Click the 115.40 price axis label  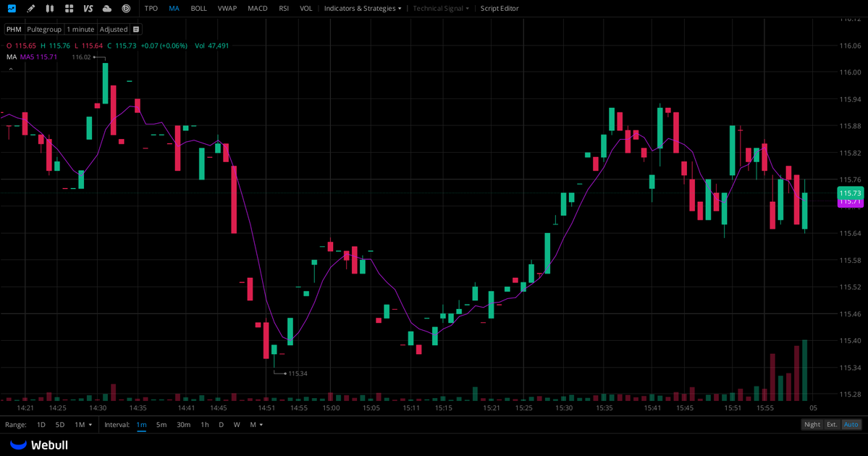click(x=851, y=341)
